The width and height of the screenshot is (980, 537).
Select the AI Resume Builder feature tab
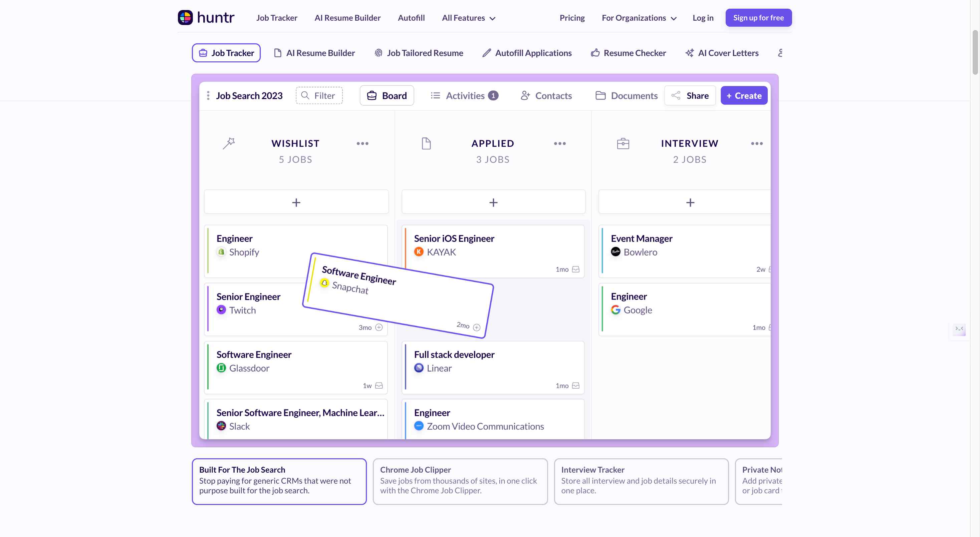tap(314, 53)
